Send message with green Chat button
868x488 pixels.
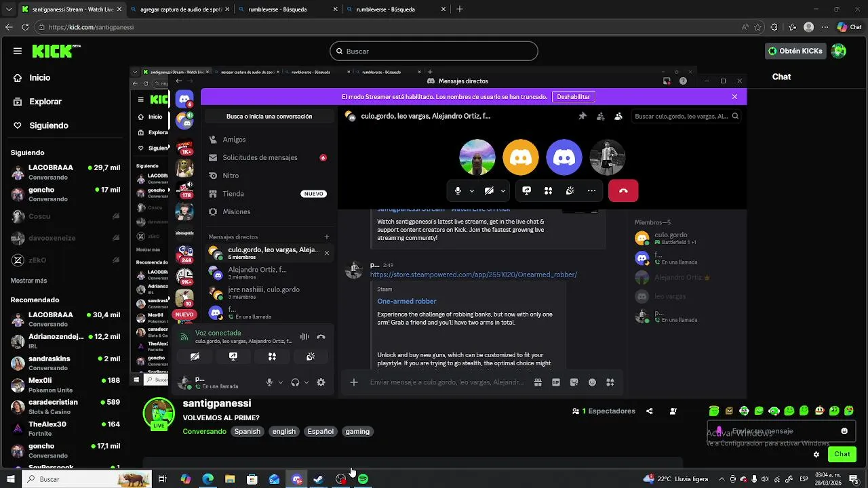pos(842,454)
